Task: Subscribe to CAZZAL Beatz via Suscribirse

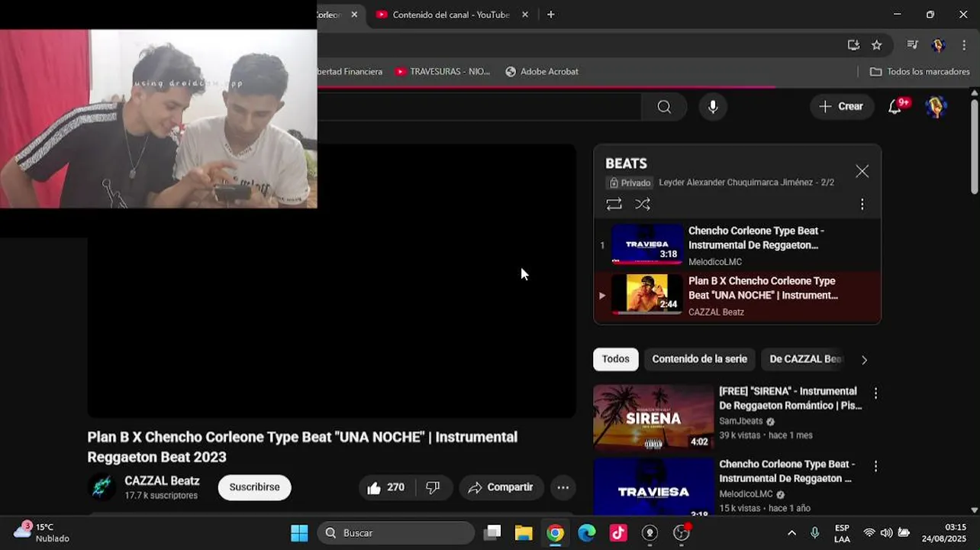Action: [254, 487]
